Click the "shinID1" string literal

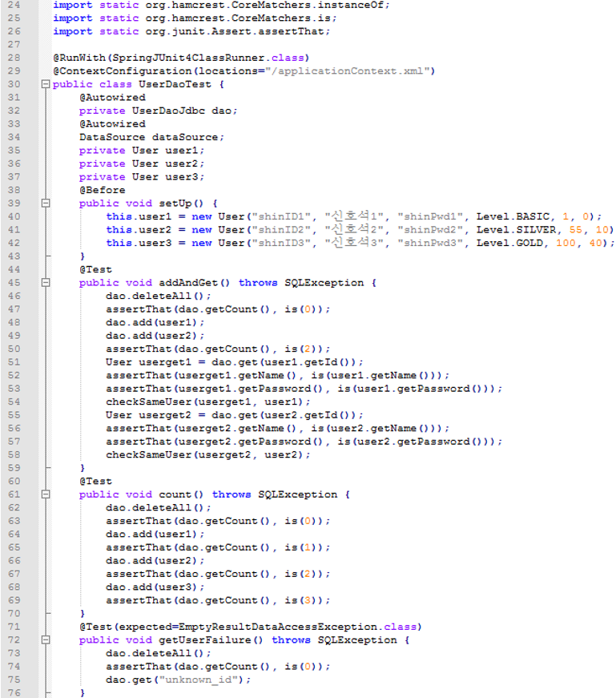click(x=281, y=217)
